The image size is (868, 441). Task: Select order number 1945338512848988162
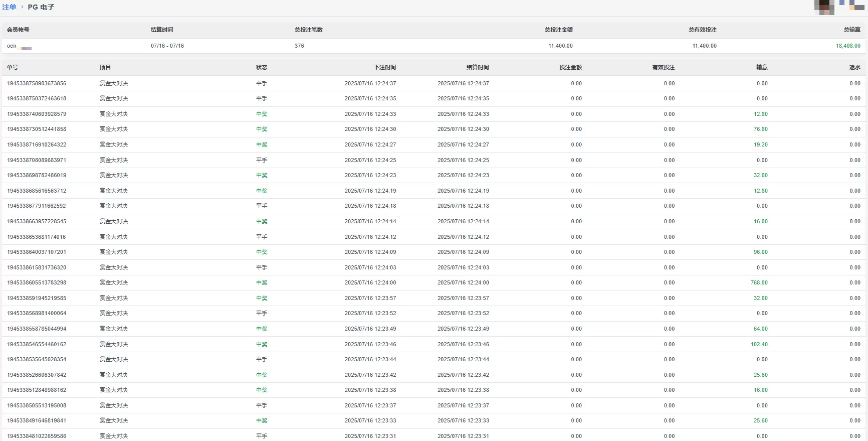pos(37,390)
